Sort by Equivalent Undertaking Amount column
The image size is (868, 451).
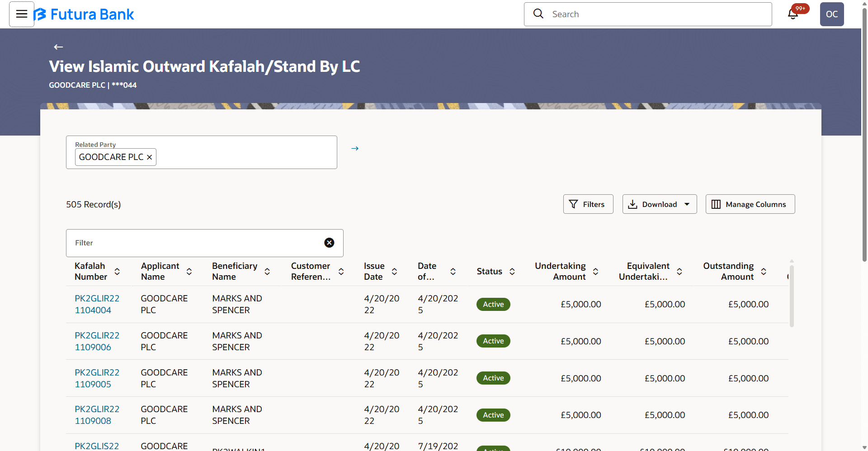(679, 272)
